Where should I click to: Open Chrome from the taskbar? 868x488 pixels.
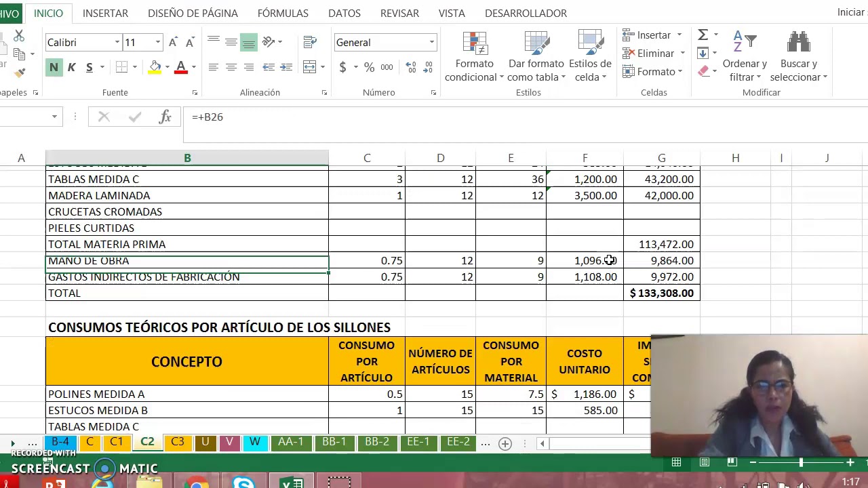197,483
